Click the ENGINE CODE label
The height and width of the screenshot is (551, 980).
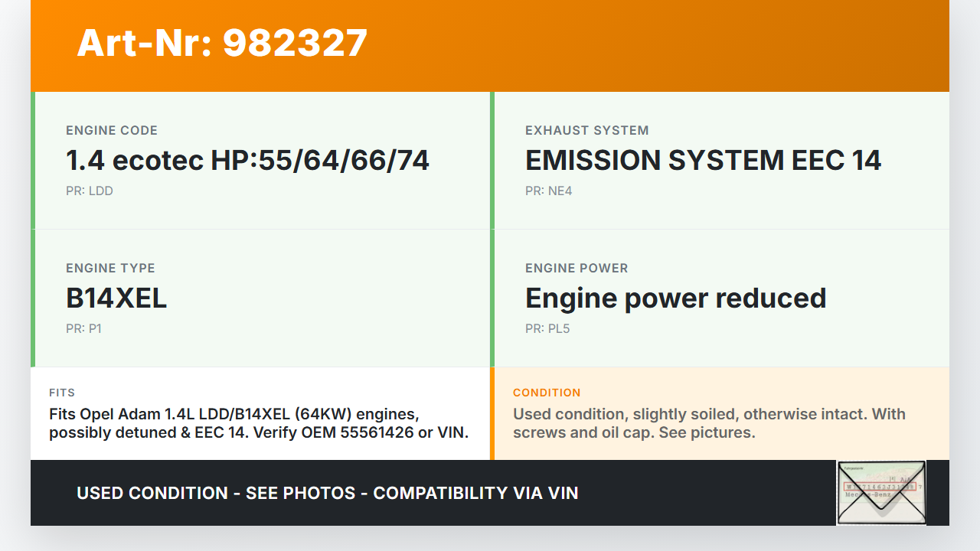coord(112,131)
